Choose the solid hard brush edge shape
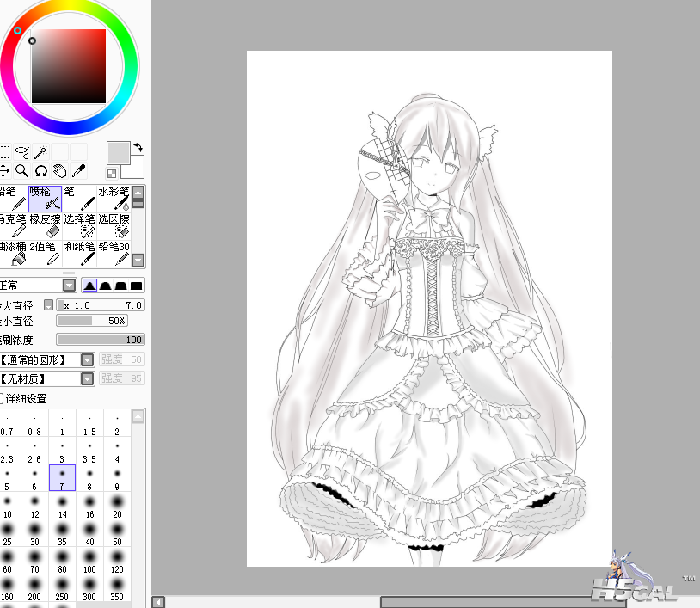This screenshot has width=700, height=608. [x=136, y=286]
